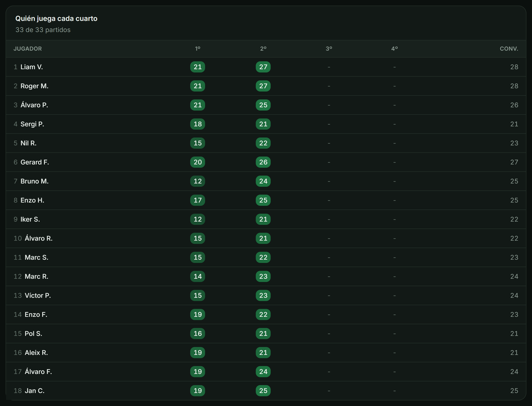Click the 1º quarter column header
This screenshot has height=406, width=532.
[198, 49]
